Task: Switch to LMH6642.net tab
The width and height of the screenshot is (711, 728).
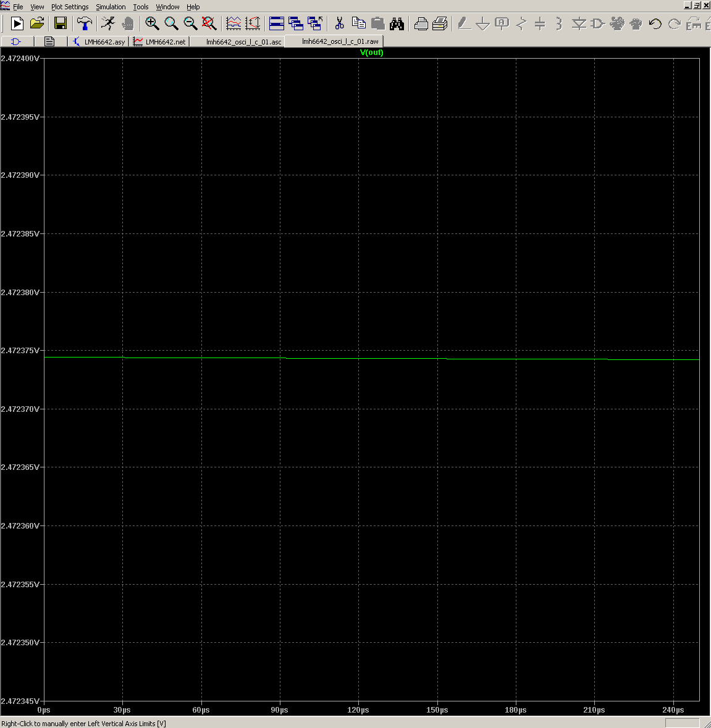Action: click(x=160, y=42)
